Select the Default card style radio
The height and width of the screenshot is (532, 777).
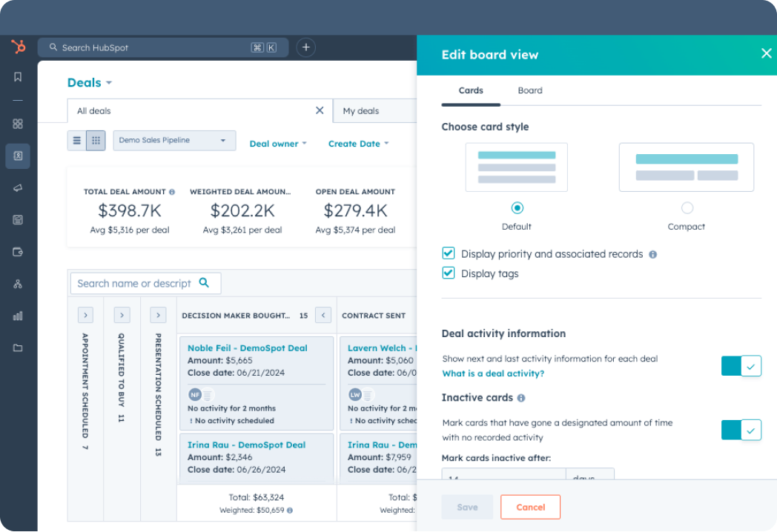[x=517, y=208]
